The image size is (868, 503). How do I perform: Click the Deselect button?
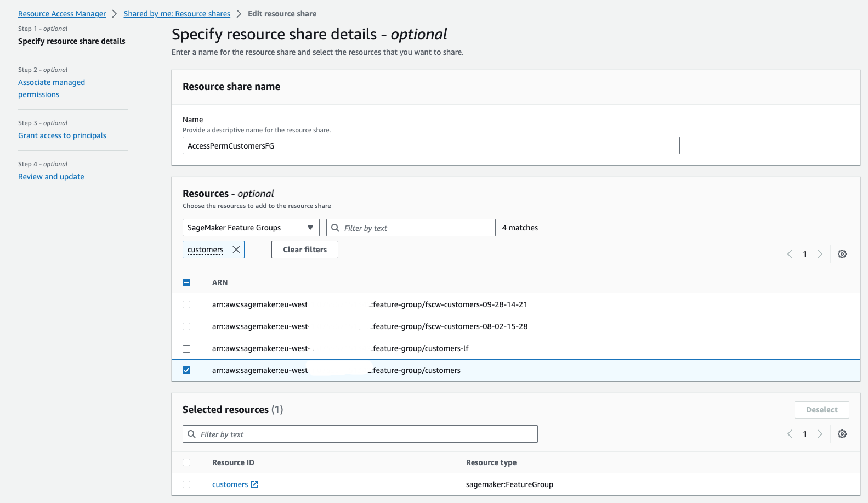click(822, 410)
